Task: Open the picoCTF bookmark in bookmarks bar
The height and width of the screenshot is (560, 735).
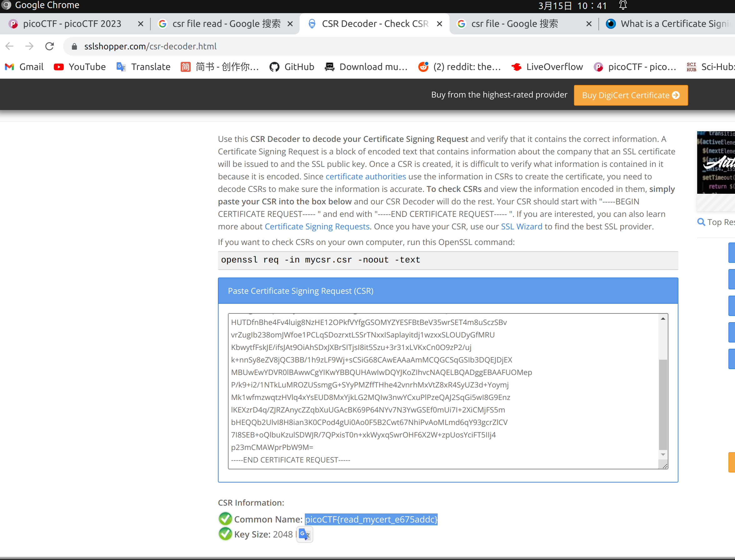Action: [635, 67]
